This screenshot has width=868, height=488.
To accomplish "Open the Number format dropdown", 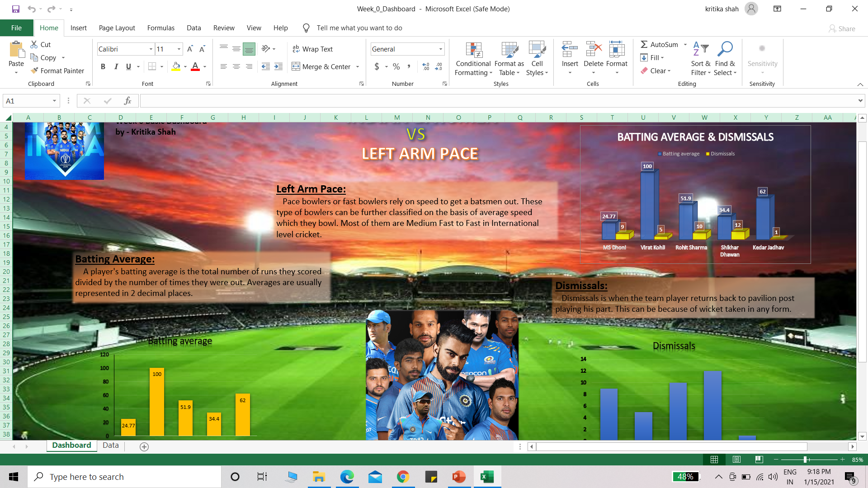I will pos(440,49).
